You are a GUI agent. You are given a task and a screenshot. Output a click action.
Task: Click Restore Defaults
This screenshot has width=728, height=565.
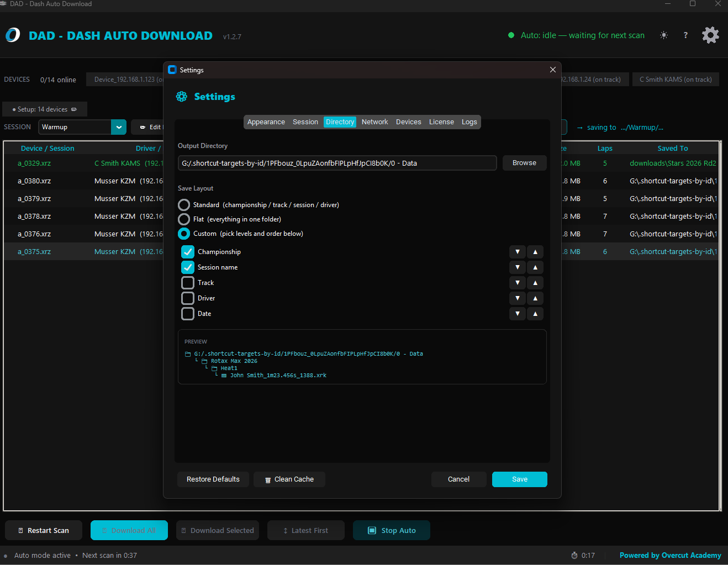(213, 479)
